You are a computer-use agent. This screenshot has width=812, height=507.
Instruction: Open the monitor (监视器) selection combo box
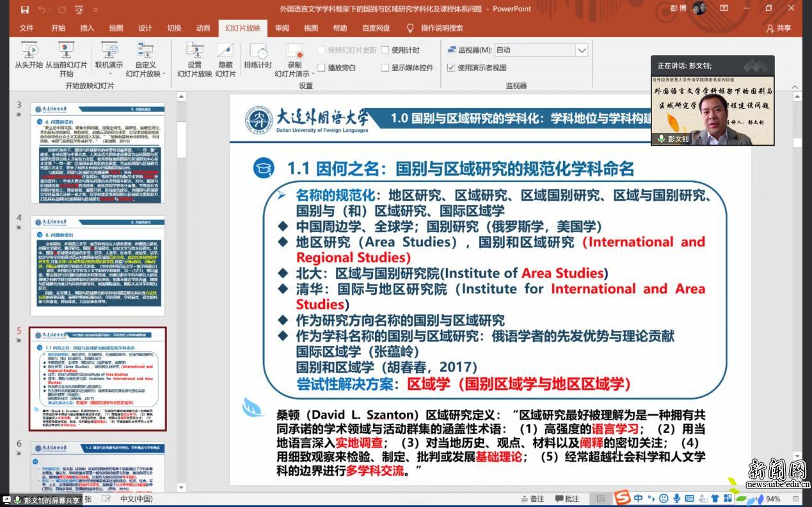[x=541, y=50]
